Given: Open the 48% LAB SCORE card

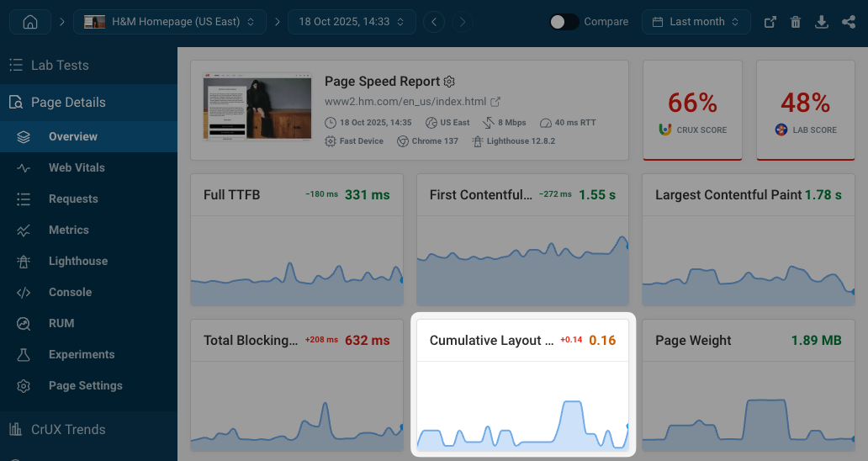Looking at the screenshot, I should [x=806, y=110].
